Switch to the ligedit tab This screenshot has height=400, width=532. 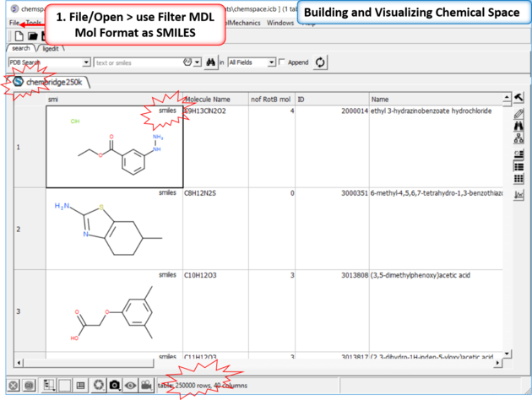pos(48,48)
